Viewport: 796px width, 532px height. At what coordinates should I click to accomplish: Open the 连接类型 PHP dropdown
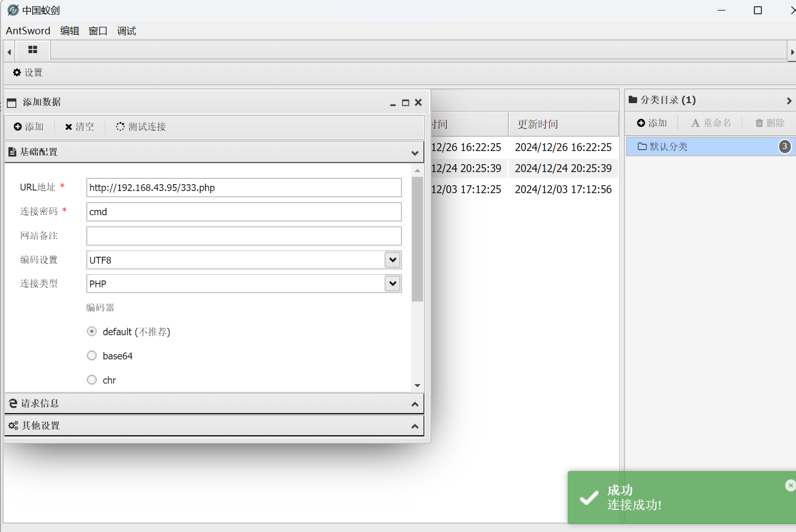pyautogui.click(x=392, y=284)
